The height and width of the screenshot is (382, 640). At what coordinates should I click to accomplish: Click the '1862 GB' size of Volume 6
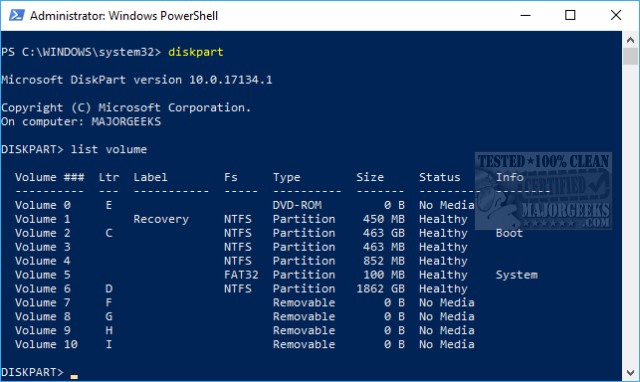[380, 289]
